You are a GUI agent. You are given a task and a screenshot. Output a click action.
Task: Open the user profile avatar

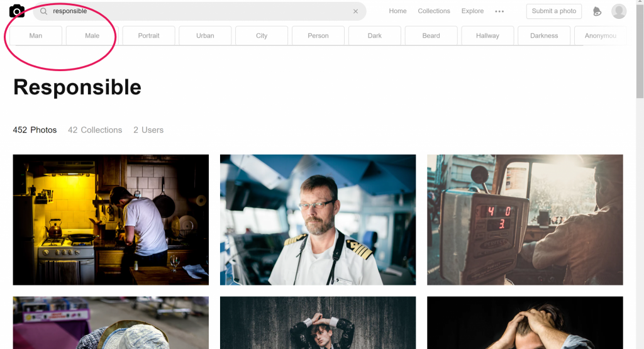[619, 11]
